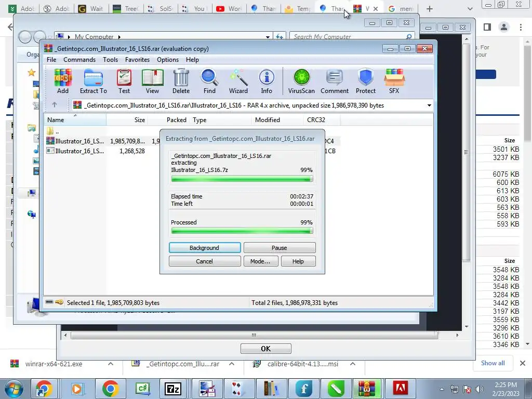532x399 pixels.
Task: Open the Help menu in WinRAR
Action: coord(192,60)
